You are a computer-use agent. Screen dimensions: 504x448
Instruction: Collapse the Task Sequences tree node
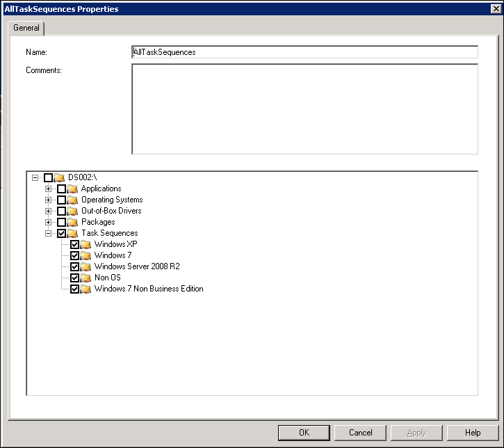click(49, 234)
